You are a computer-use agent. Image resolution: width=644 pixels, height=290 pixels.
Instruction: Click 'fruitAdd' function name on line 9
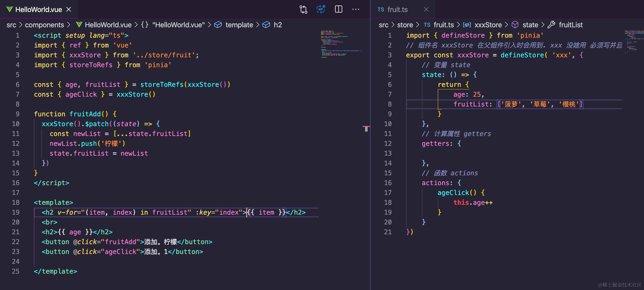[x=85, y=114]
